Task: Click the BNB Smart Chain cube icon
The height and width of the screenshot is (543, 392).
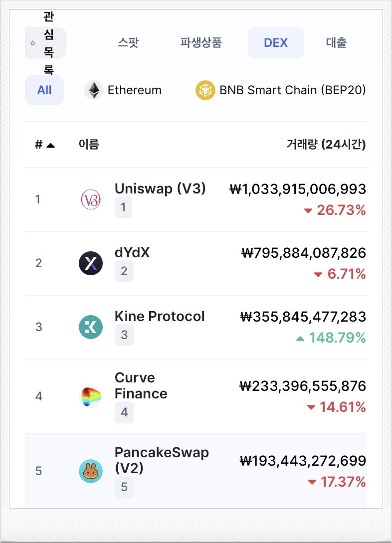Action: pos(205,90)
